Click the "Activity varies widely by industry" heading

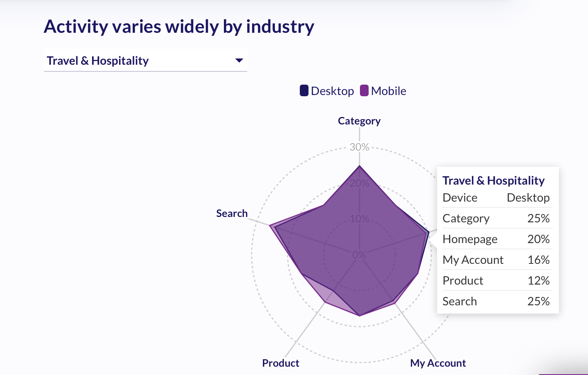point(179,27)
